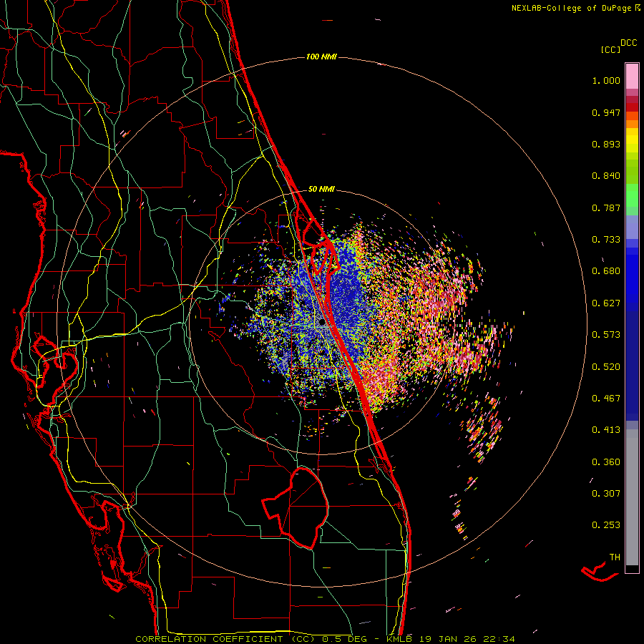Image resolution: width=644 pixels, height=644 pixels.
Task: Click the 0.840 legend value
Action: click(606, 176)
